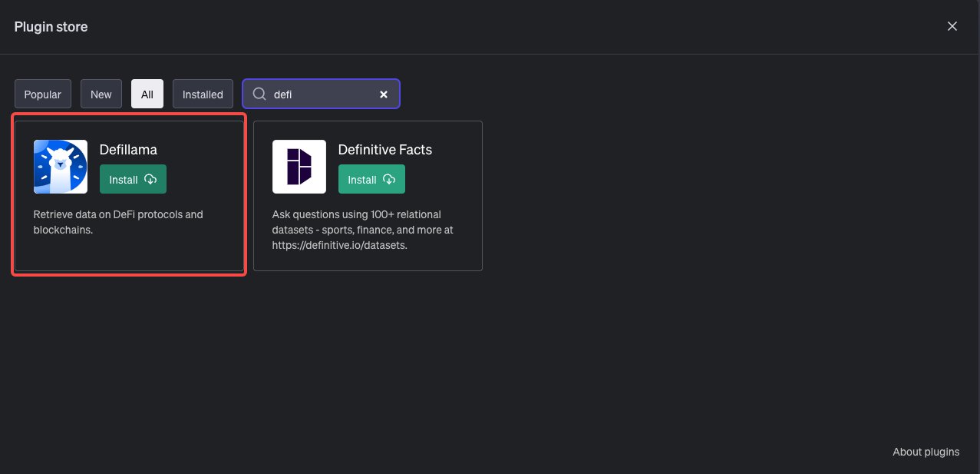Click the Defillama llama logo icon
The width and height of the screenshot is (980, 474).
tap(61, 167)
